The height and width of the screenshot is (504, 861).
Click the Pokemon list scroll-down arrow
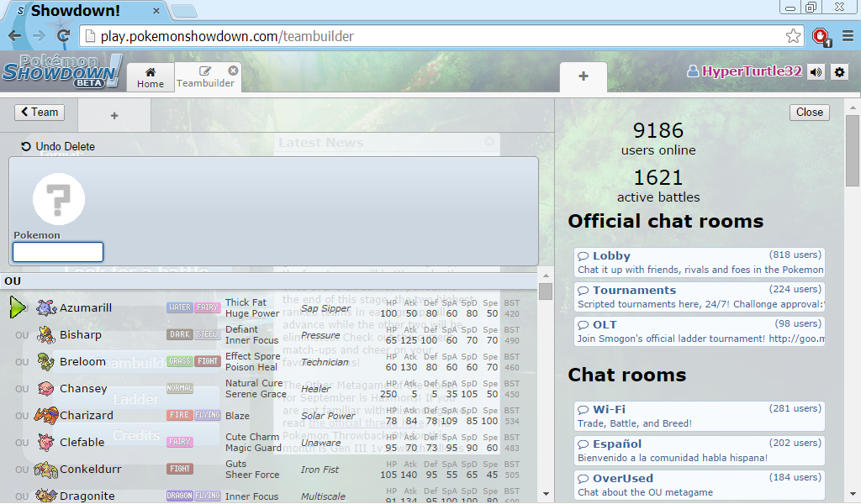[546, 494]
